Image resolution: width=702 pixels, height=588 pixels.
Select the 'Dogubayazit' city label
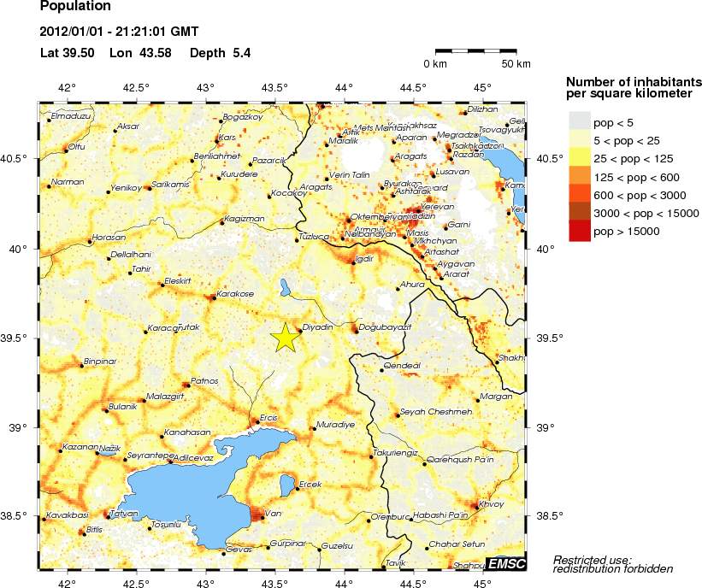tap(385, 327)
